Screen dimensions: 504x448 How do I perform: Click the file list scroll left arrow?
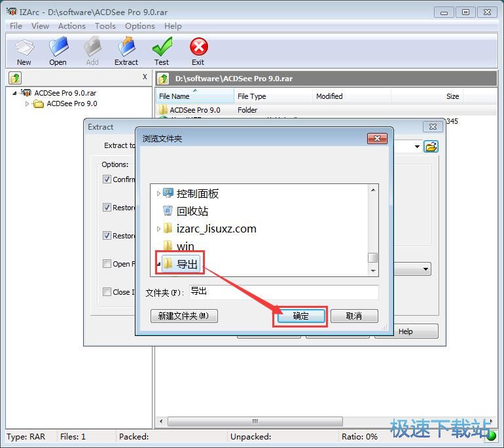[x=161, y=421]
